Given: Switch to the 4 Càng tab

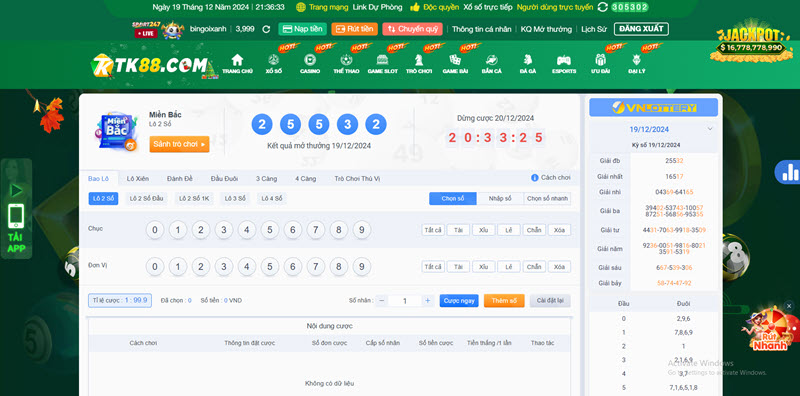Looking at the screenshot, I should (x=305, y=179).
